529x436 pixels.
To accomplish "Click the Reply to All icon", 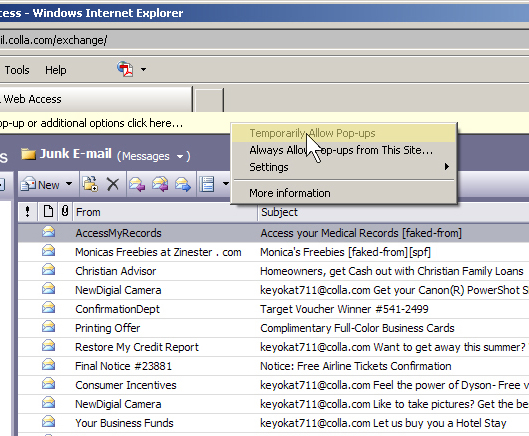I will pos(160,185).
